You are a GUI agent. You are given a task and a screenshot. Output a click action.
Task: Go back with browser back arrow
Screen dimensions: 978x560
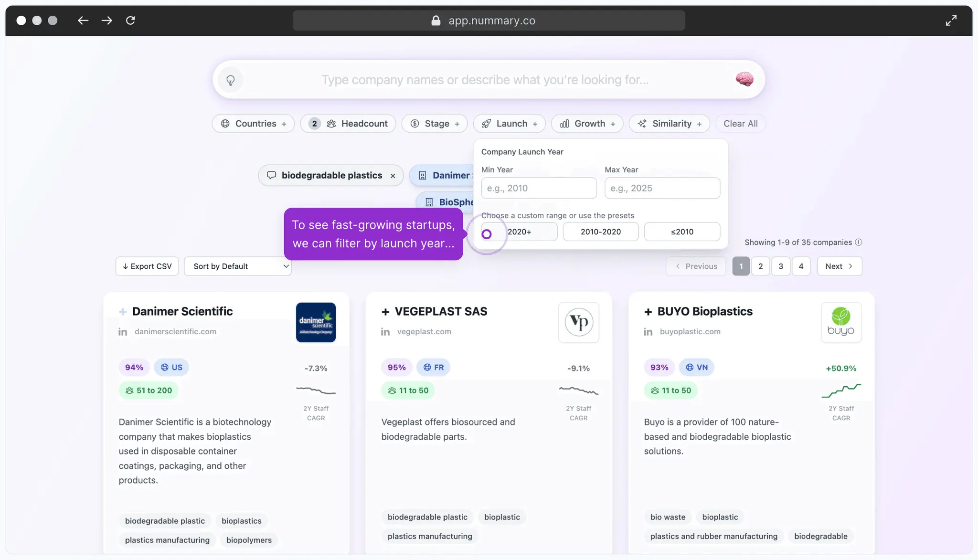tap(83, 21)
